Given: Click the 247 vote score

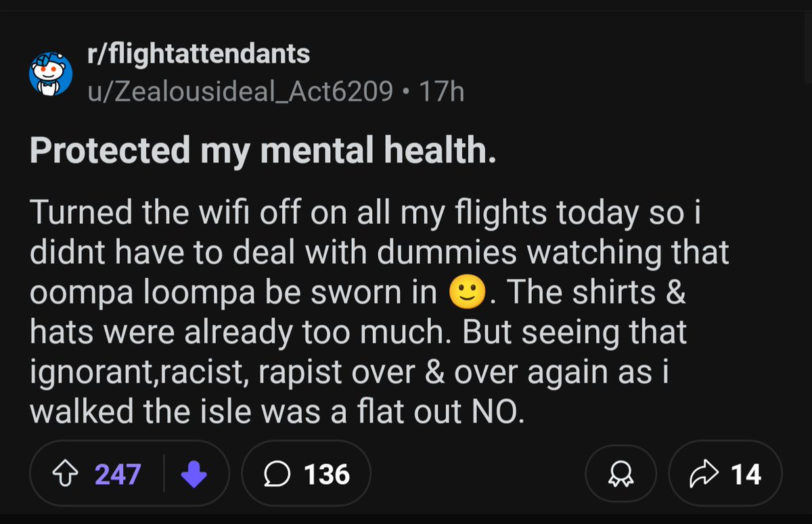Looking at the screenshot, I should (117, 474).
